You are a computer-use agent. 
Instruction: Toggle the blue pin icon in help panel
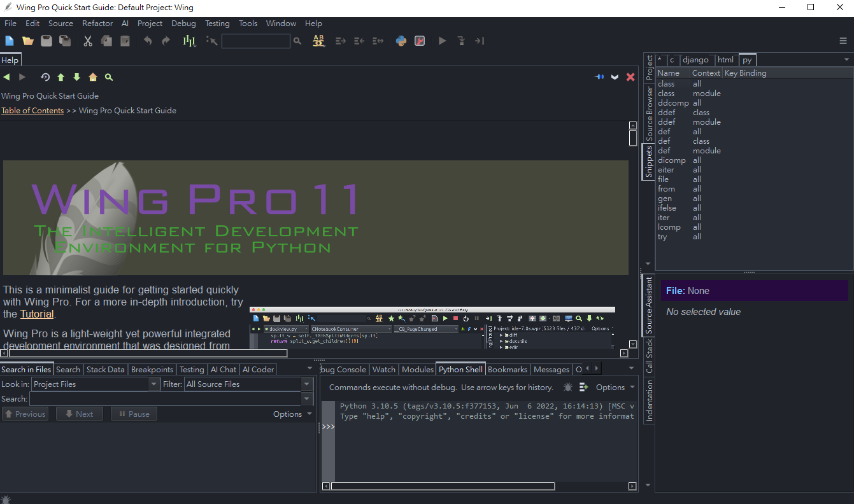599,77
